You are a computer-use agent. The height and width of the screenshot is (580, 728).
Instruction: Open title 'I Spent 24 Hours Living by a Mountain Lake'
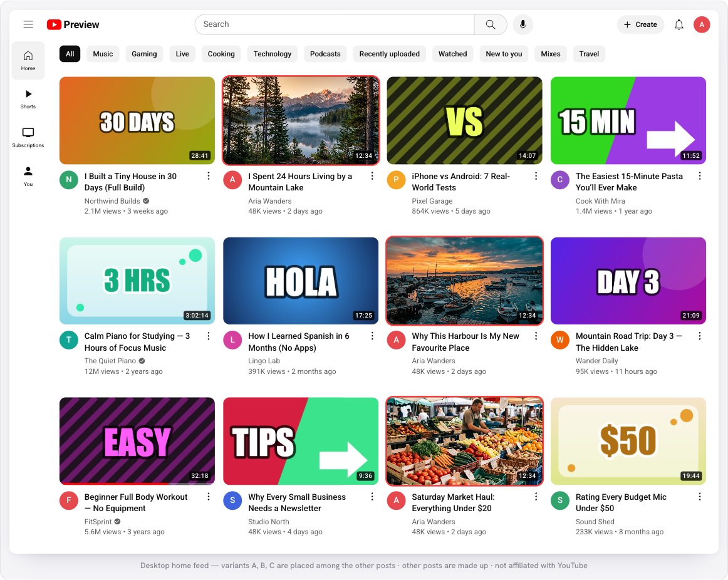(x=300, y=182)
